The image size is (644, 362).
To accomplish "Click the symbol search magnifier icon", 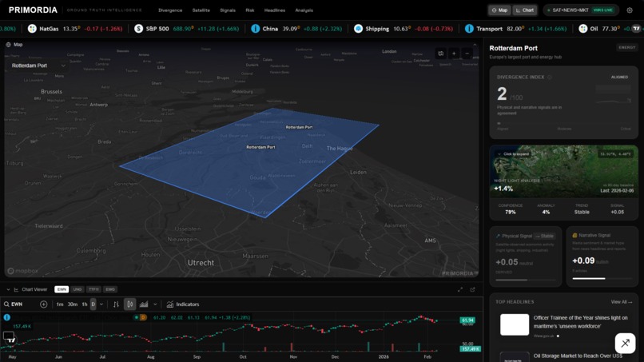I will (6, 304).
